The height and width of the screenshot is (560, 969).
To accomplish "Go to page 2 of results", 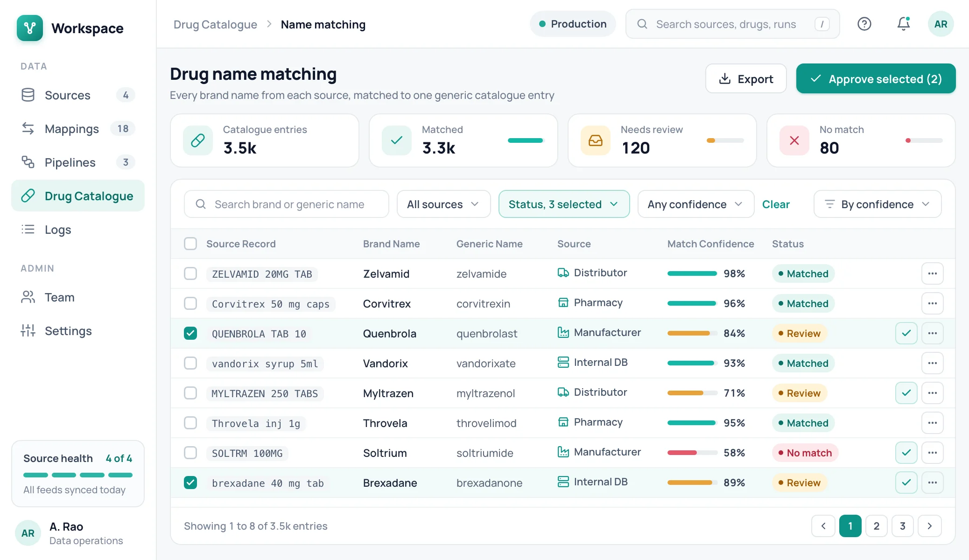I will tap(876, 526).
